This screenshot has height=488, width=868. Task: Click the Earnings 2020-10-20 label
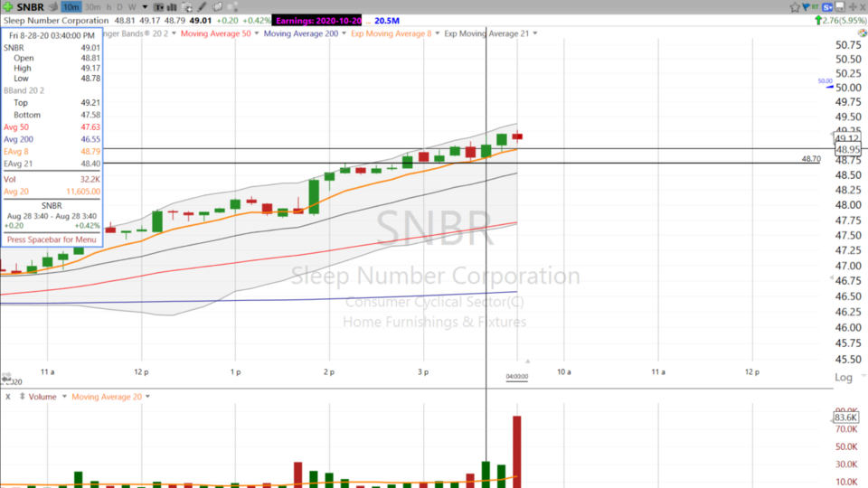318,20
